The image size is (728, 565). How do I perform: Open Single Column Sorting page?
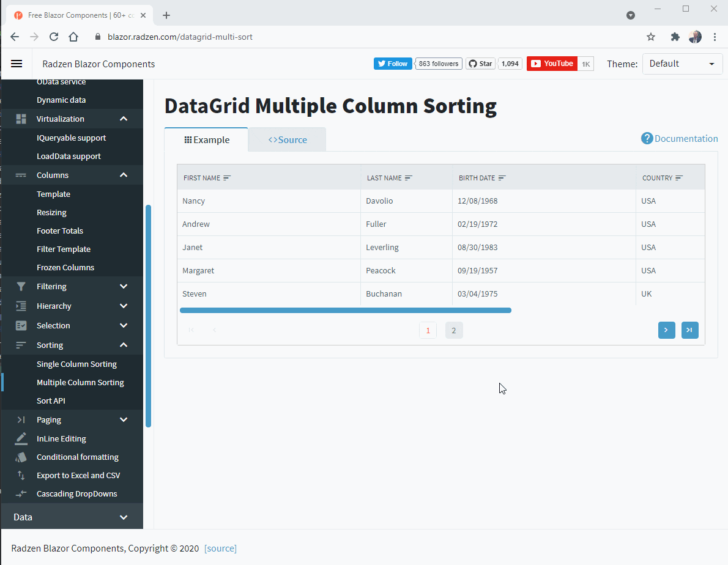tap(76, 364)
